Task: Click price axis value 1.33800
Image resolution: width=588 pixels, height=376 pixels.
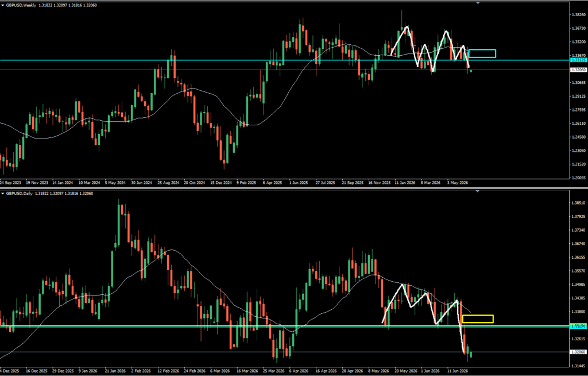Action: pos(579,312)
